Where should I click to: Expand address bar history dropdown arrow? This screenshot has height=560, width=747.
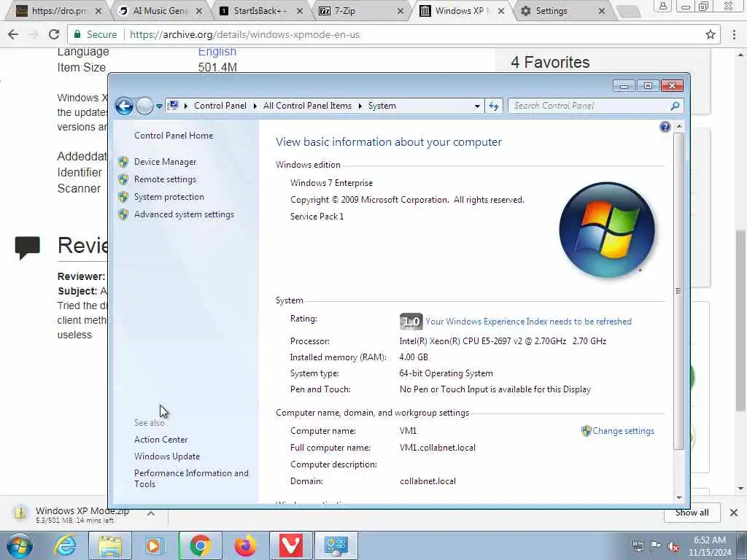pos(477,106)
